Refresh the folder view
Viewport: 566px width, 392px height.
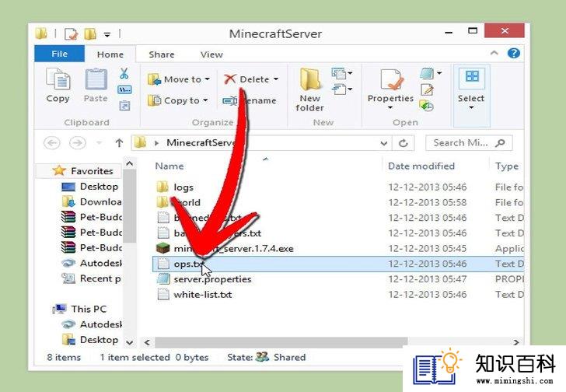404,143
